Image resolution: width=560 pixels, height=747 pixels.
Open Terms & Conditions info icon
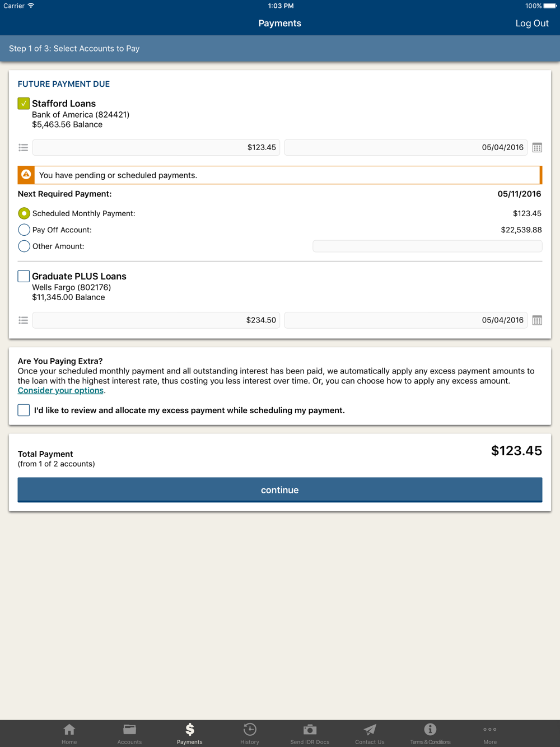coord(430,730)
